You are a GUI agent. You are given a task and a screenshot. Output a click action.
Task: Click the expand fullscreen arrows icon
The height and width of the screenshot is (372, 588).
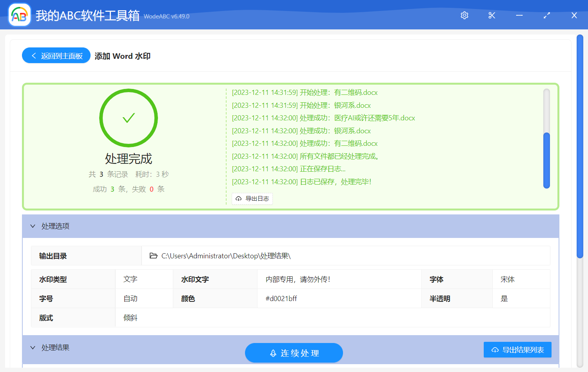click(x=547, y=15)
